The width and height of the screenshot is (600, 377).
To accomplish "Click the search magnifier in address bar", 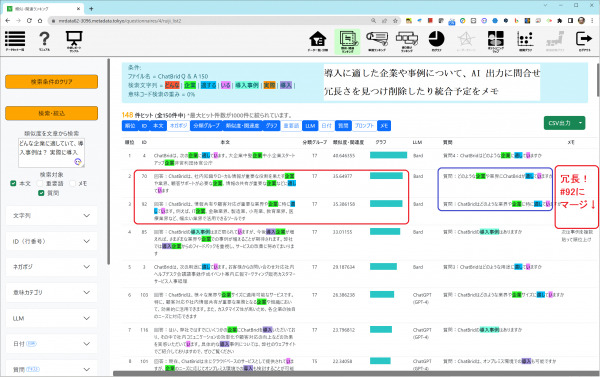I will tap(373, 21).
